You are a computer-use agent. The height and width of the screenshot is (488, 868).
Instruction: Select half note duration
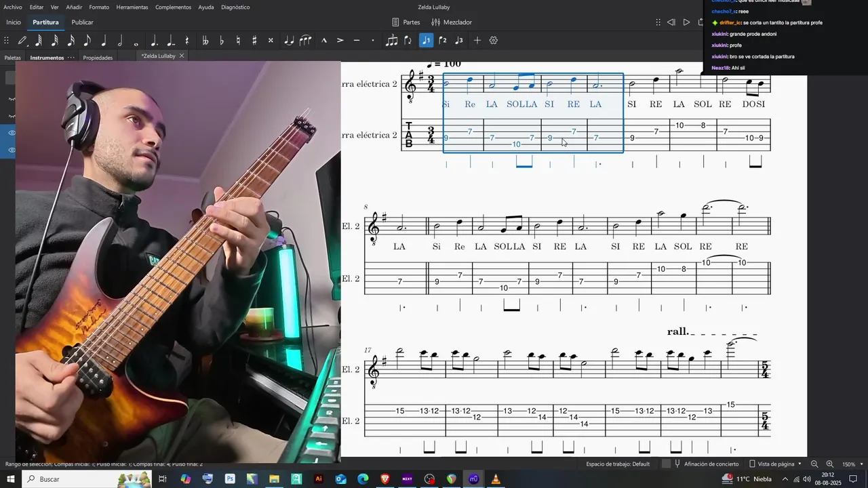click(x=120, y=41)
